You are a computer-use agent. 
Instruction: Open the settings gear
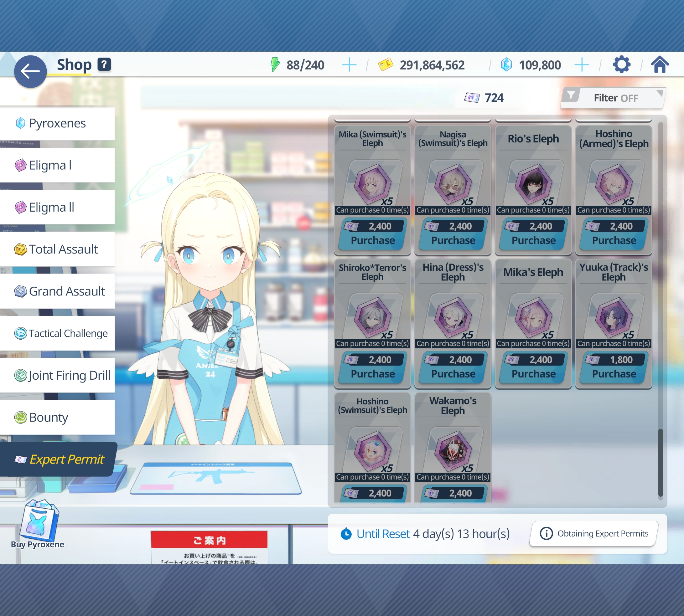pyautogui.click(x=621, y=65)
